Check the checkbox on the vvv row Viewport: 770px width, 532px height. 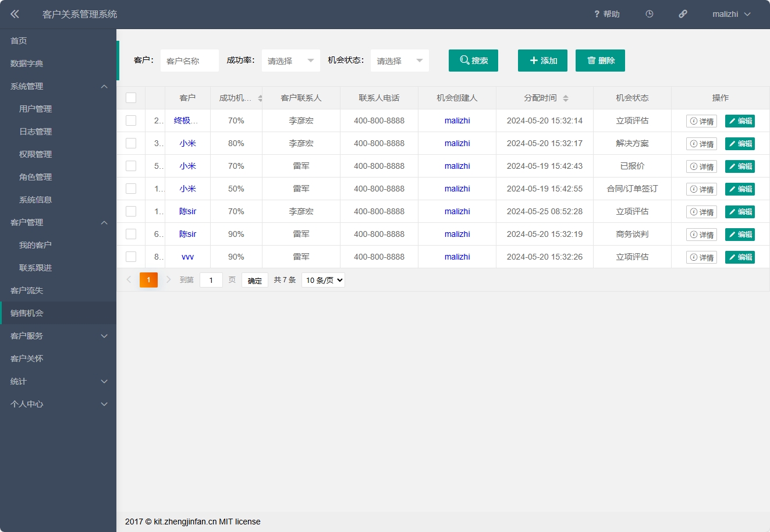(x=131, y=257)
